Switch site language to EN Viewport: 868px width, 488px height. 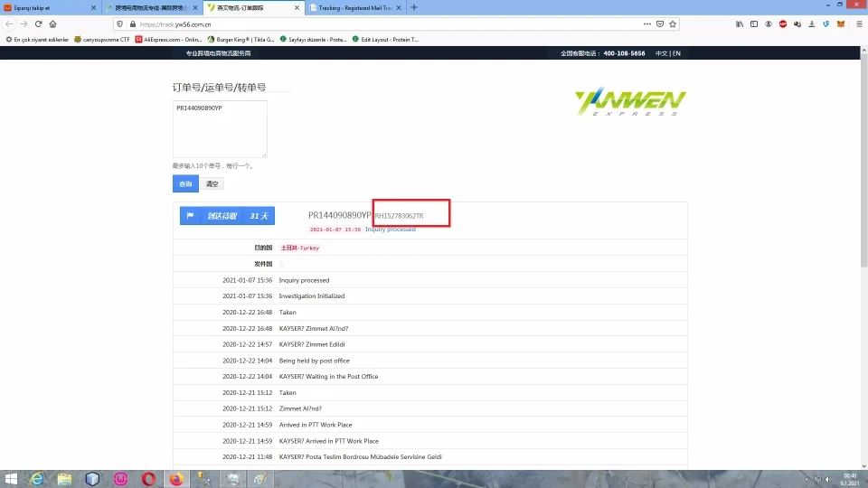tap(676, 53)
